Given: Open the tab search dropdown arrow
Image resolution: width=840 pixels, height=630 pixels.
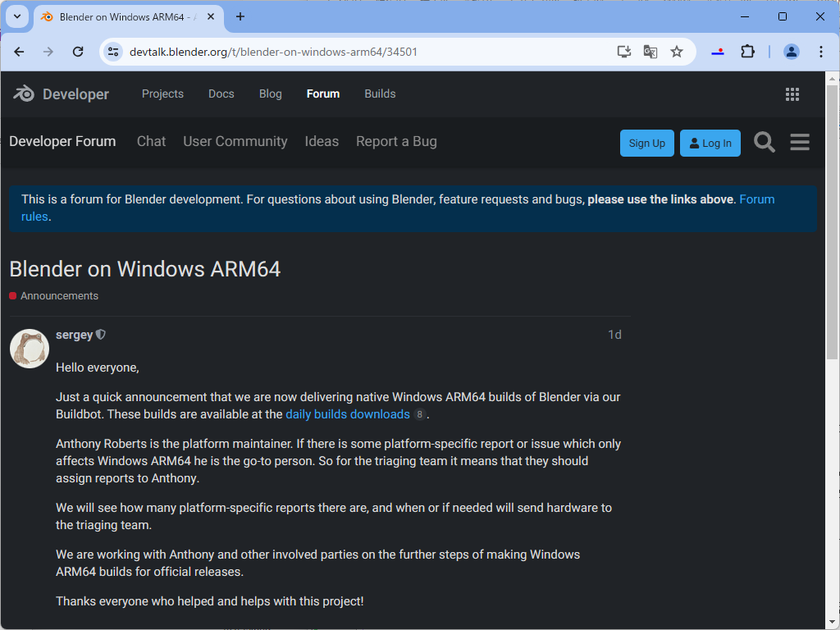Looking at the screenshot, I should click(17, 16).
